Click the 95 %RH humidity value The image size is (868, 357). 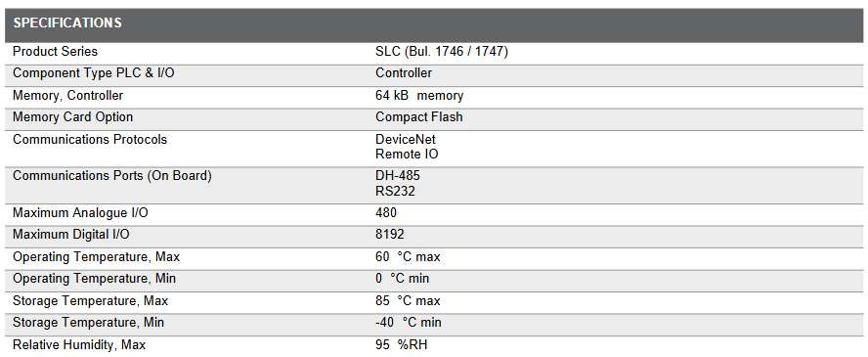click(402, 345)
